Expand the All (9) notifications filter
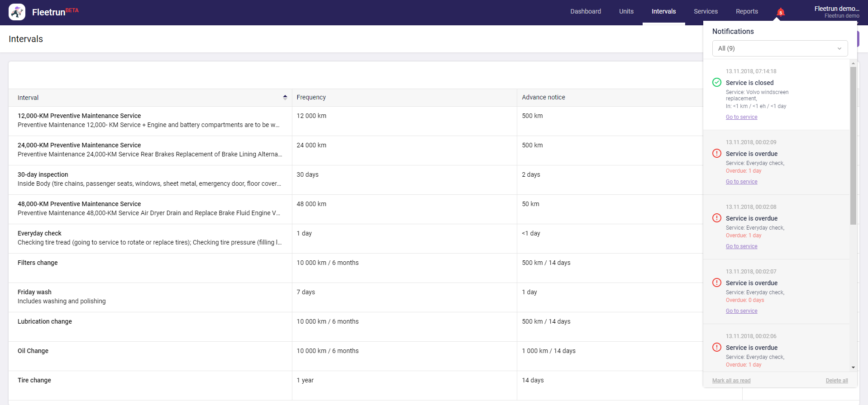 779,48
